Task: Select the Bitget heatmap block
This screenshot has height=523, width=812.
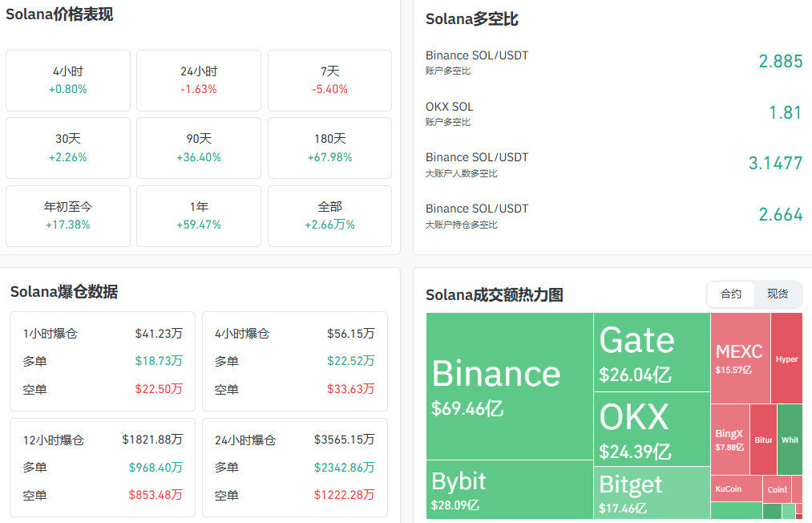Action: 652,493
